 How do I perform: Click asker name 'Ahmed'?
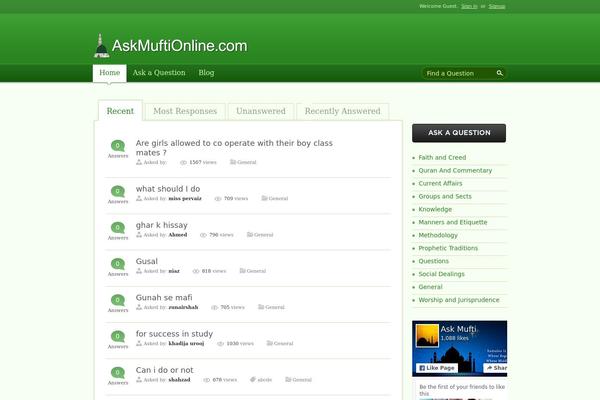click(x=178, y=235)
